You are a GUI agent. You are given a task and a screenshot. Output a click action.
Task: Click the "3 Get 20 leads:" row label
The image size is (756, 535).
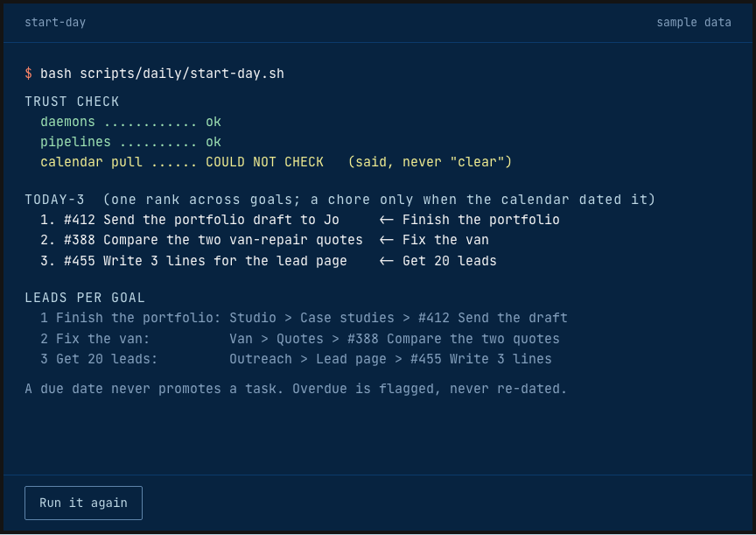(x=99, y=359)
